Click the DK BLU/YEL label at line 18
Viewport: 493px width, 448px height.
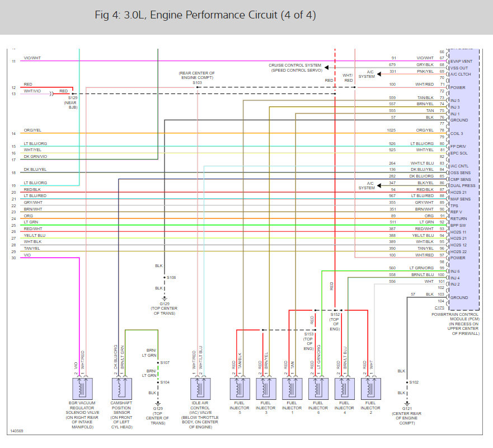pos(35,169)
